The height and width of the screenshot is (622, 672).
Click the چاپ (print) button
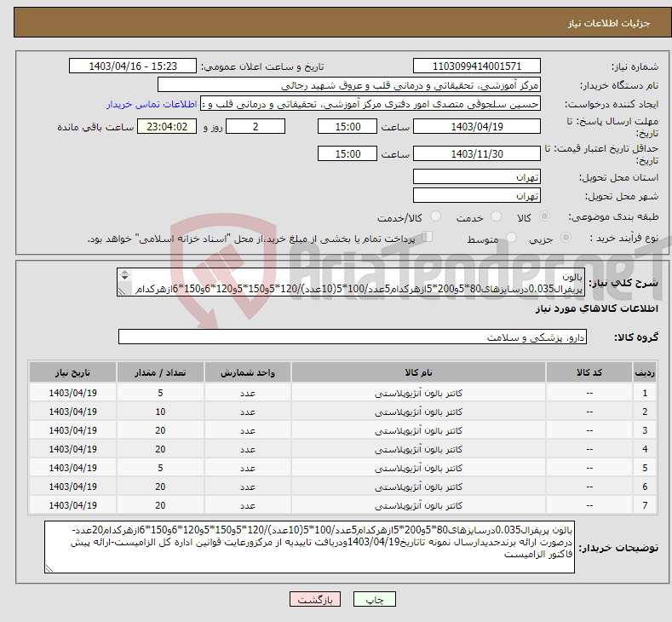point(374,599)
